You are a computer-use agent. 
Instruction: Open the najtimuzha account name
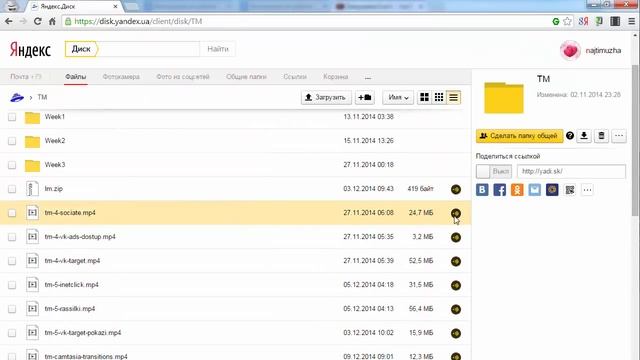603,51
